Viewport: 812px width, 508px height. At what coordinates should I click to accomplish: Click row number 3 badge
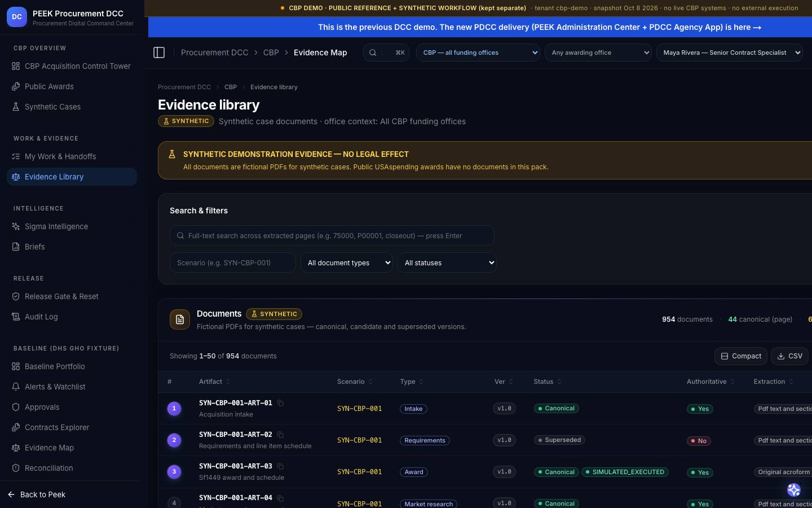pyautogui.click(x=174, y=471)
